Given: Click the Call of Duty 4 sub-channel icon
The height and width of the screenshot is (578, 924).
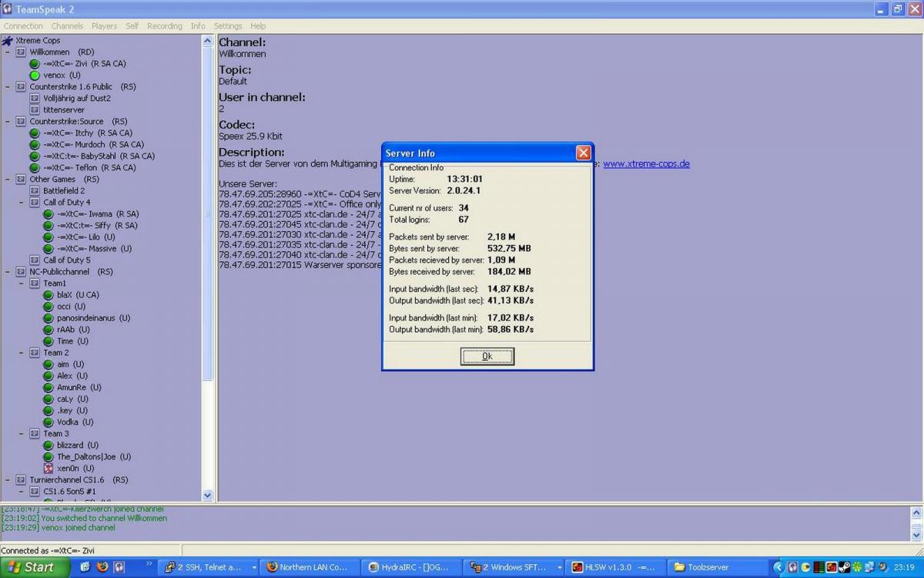Looking at the screenshot, I should [x=35, y=202].
